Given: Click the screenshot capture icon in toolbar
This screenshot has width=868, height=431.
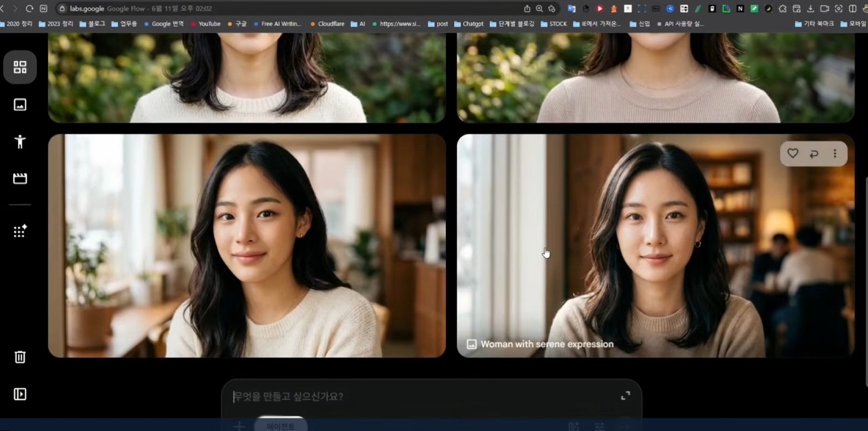Looking at the screenshot, I should coord(839,9).
